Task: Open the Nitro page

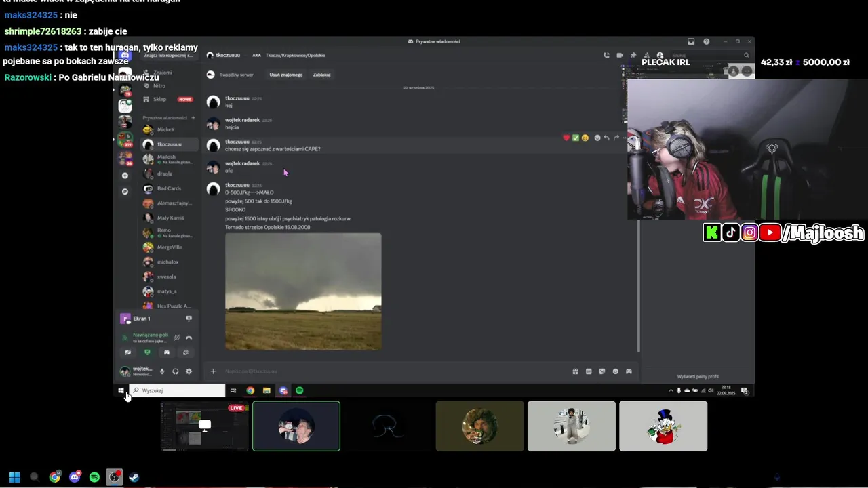Action: click(x=159, y=86)
